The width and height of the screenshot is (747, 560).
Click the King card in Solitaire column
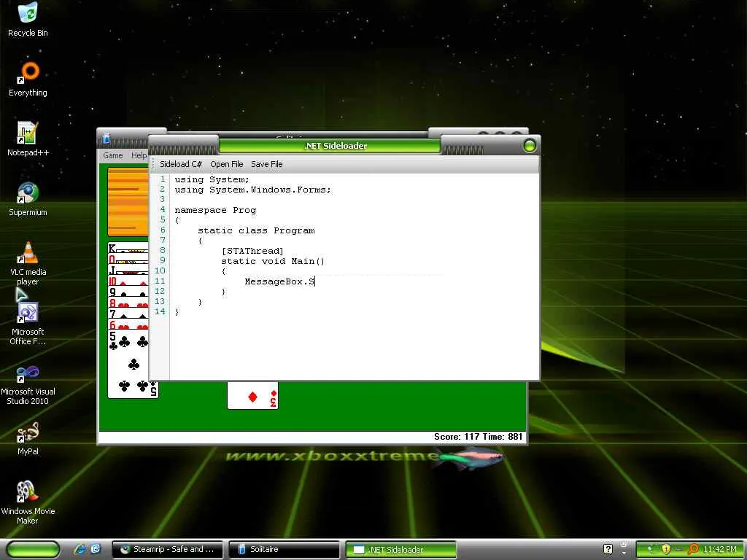coord(128,248)
